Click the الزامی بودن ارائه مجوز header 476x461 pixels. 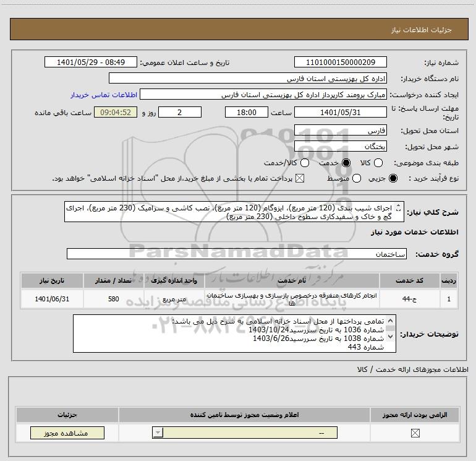click(x=415, y=415)
